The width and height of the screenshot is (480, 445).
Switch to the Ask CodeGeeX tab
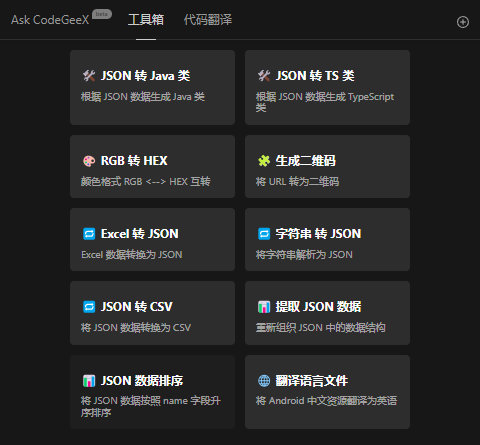50,20
